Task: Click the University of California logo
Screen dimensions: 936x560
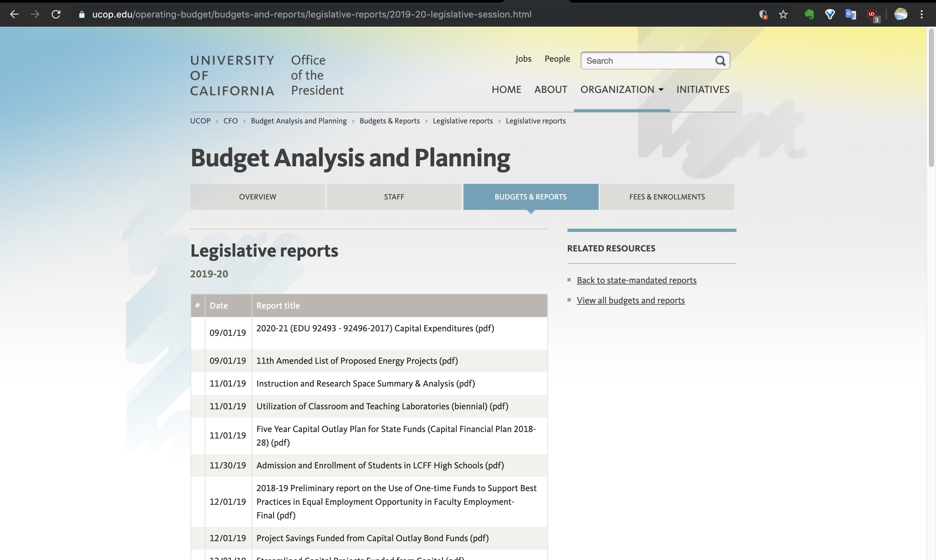Action: [232, 75]
